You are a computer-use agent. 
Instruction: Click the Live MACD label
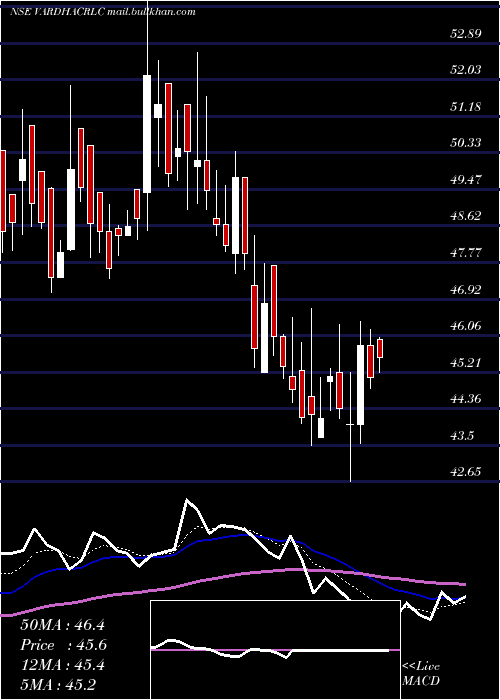421,674
